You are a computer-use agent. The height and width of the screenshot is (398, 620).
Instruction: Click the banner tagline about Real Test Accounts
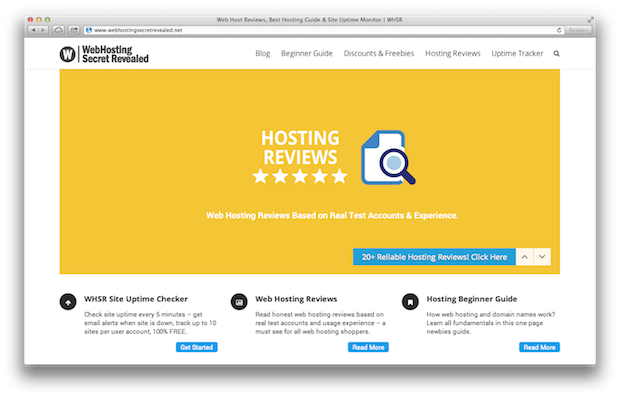click(332, 215)
